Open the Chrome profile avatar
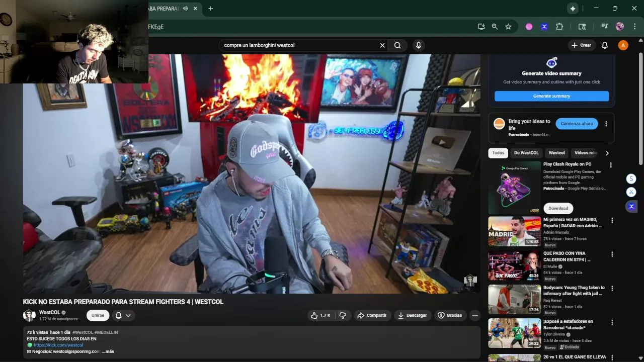Image resolution: width=644 pixels, height=362 pixels. click(620, 27)
